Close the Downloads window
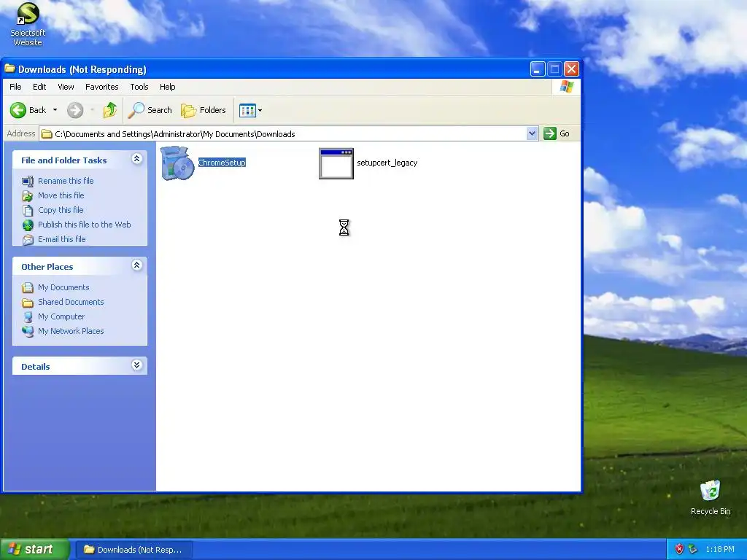This screenshot has width=747, height=560. 572,69
